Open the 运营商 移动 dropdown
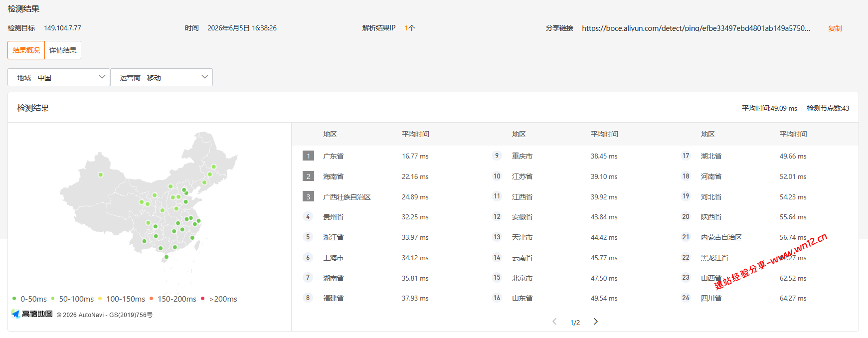Viewport: 868px width, 338px height. [x=162, y=77]
